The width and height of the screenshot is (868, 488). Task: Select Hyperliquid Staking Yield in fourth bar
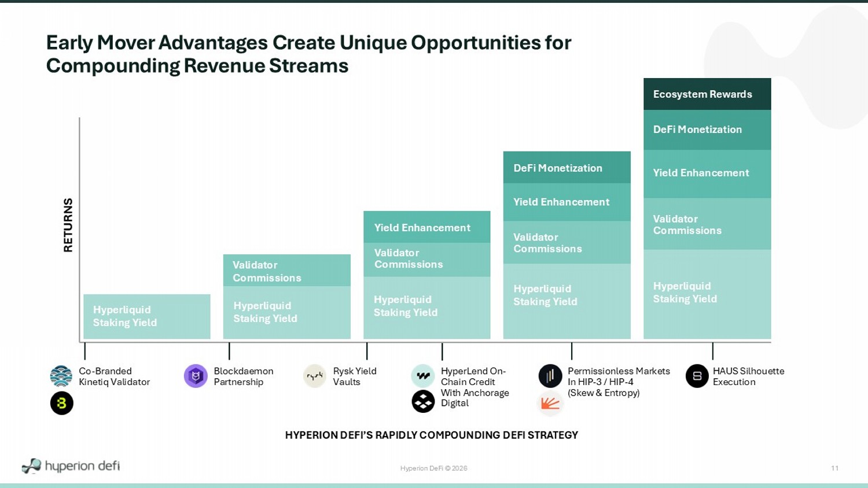pos(567,301)
